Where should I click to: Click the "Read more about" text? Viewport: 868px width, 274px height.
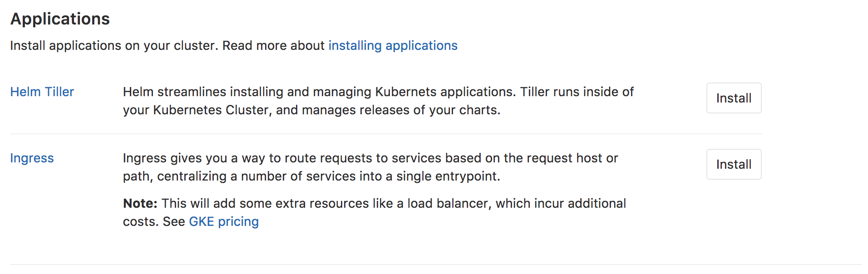click(x=273, y=46)
